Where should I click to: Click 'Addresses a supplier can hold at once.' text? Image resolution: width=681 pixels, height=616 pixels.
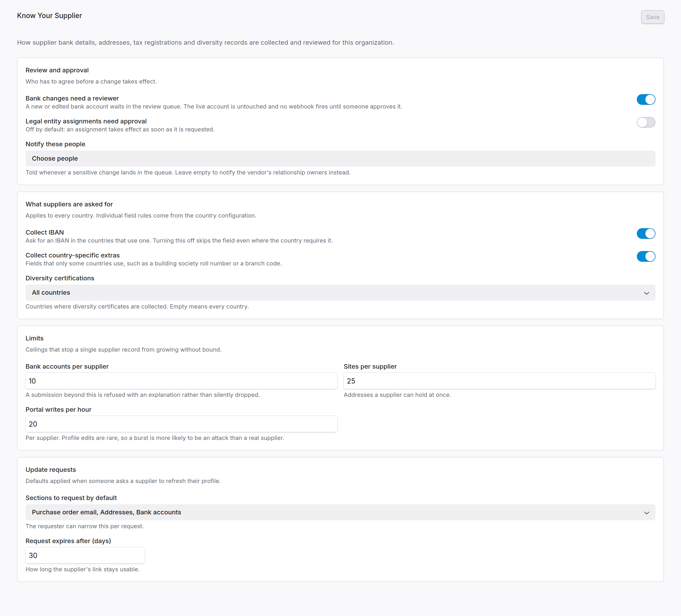click(x=397, y=395)
